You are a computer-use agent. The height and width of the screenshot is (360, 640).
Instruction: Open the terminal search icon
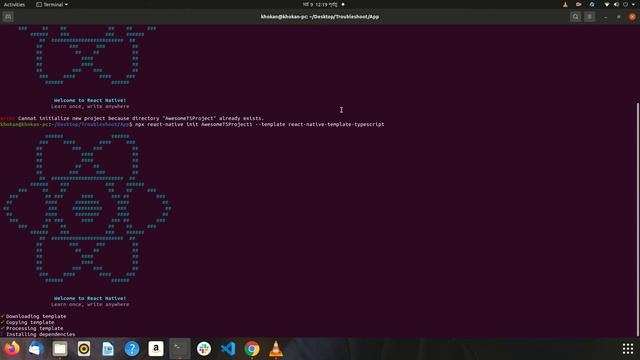[576, 17]
